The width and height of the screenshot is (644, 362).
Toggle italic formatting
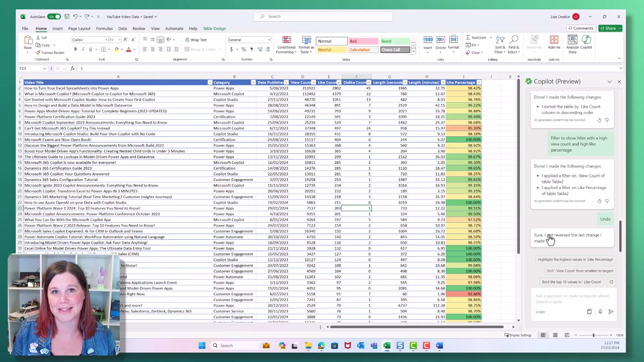coord(83,49)
